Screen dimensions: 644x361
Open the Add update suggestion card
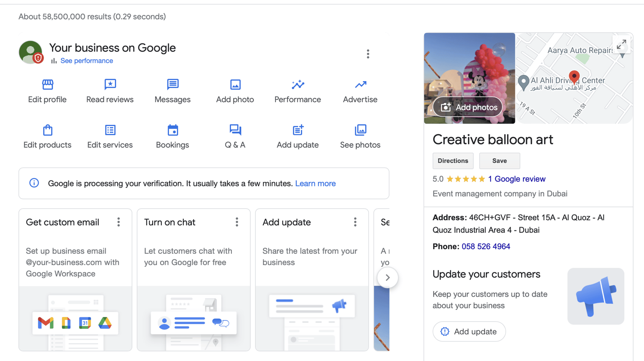pos(312,280)
